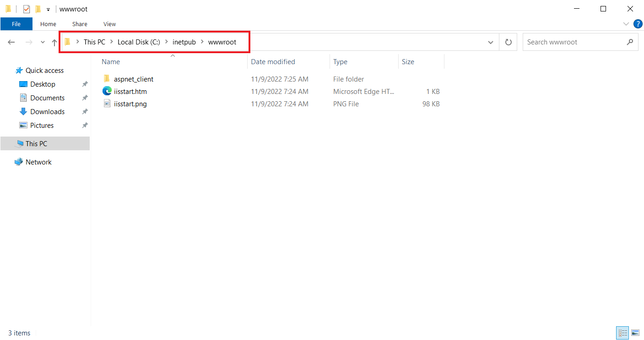Click the search magnifier icon
The image size is (644, 340).
coord(630,42)
